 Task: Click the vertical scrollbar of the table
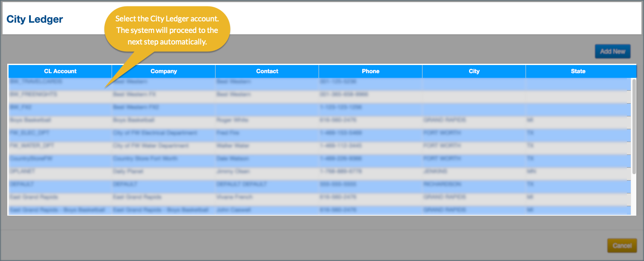click(x=634, y=126)
